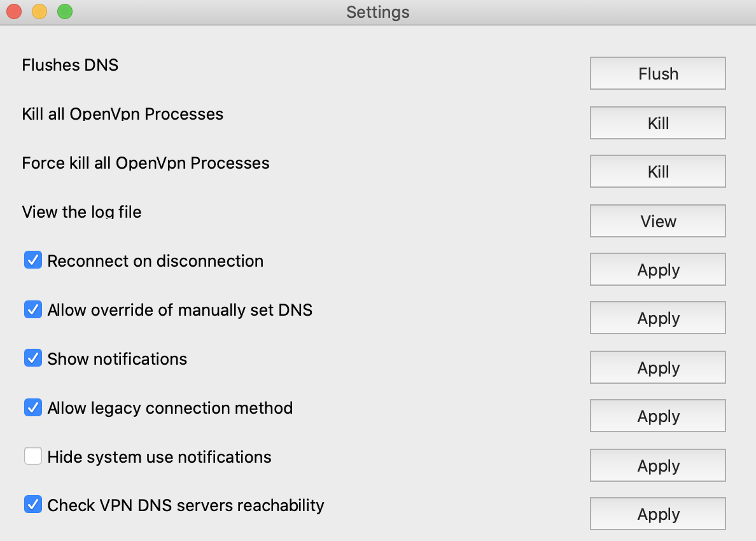Apply the manually set DNS override setting
Screen dimensions: 756x541
pyautogui.click(x=657, y=318)
